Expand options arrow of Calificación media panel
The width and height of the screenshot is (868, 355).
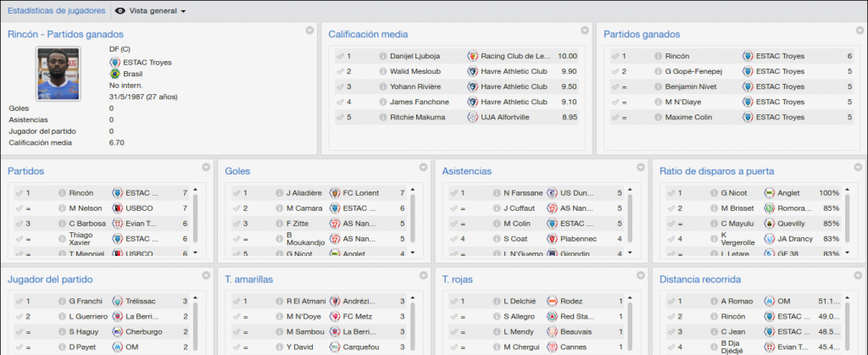585,31
